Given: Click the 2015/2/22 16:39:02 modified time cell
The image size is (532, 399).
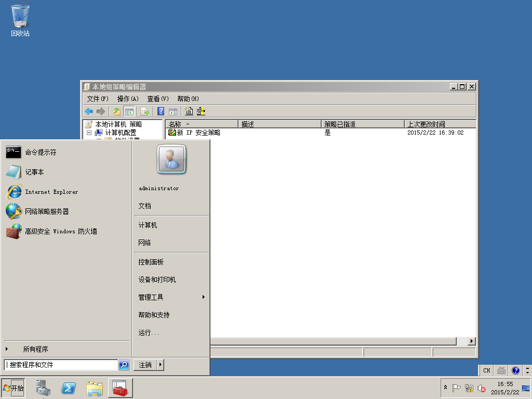Looking at the screenshot, I should [435, 132].
